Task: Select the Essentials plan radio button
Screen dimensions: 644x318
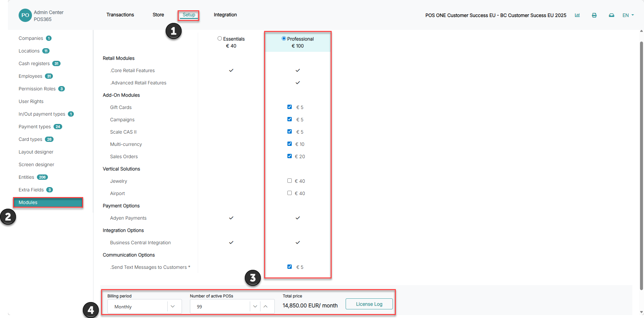Action: (220, 39)
